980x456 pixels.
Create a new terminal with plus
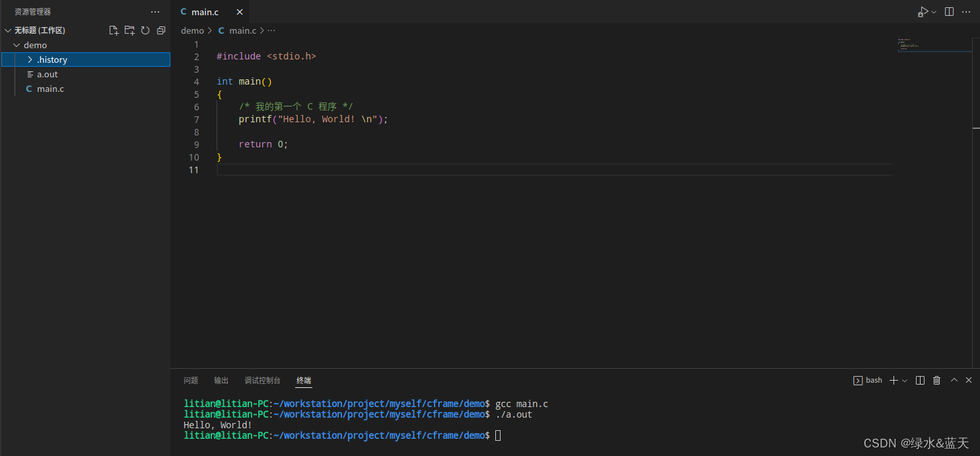click(893, 380)
